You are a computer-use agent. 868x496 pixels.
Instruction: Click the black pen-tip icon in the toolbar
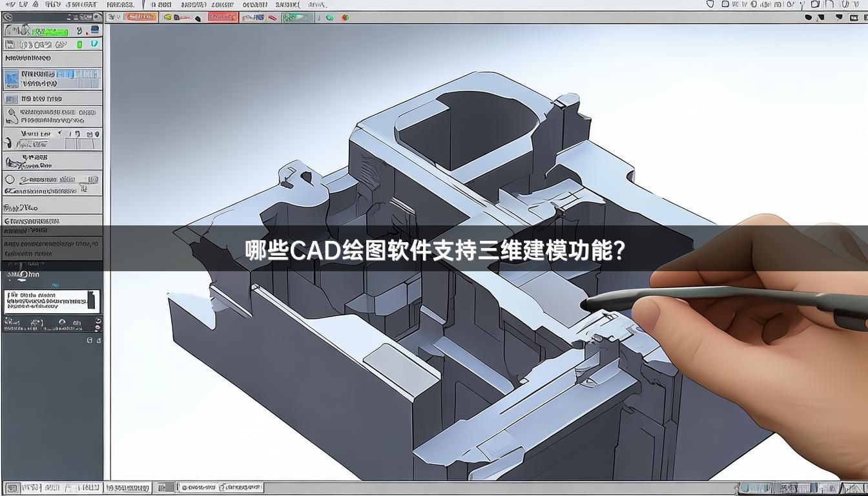[198, 19]
